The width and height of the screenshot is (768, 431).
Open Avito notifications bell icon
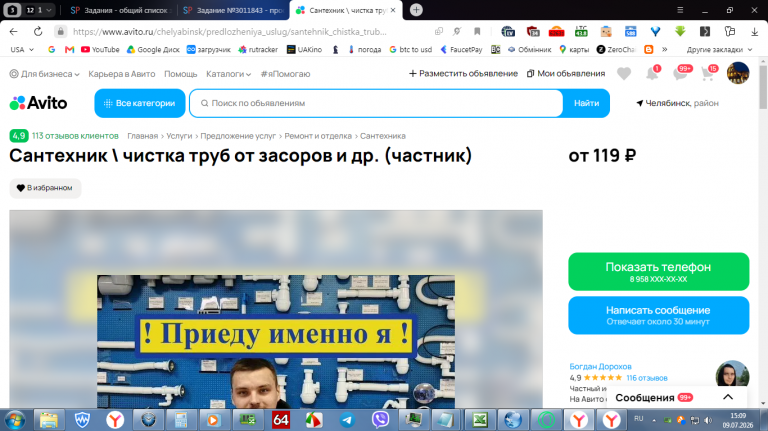(652, 73)
